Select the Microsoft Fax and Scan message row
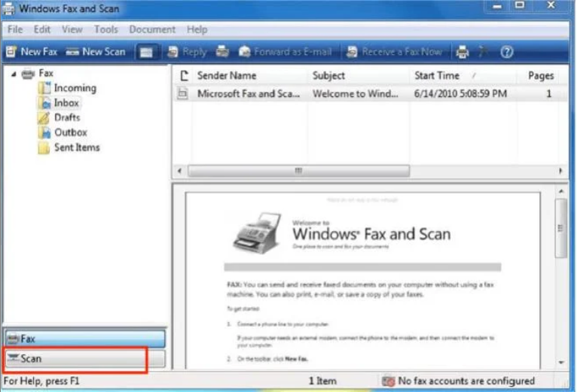577x392 pixels. [370, 93]
